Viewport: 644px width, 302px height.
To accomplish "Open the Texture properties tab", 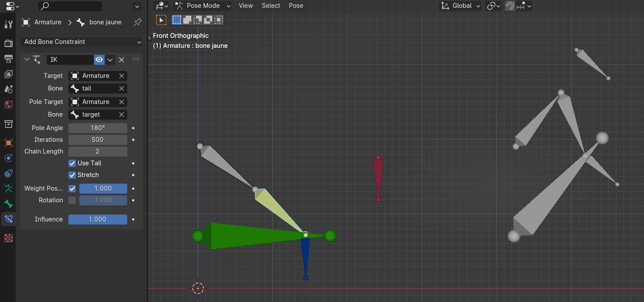I will tap(8, 238).
